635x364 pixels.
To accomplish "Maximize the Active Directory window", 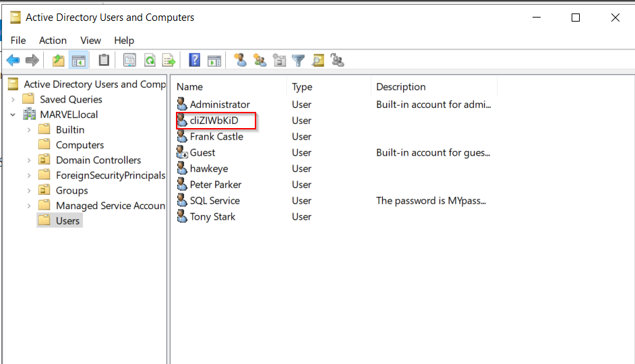I will tap(576, 18).
